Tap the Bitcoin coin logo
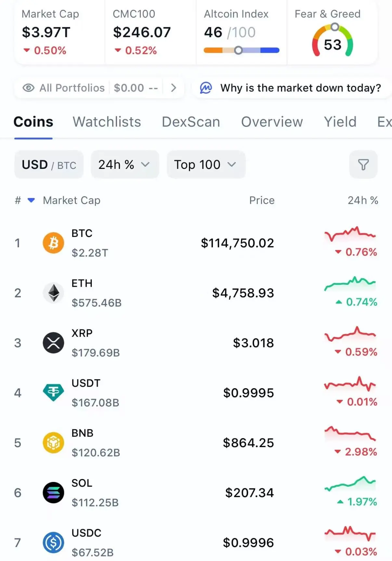Viewport: 392px width, 561px height. click(53, 243)
